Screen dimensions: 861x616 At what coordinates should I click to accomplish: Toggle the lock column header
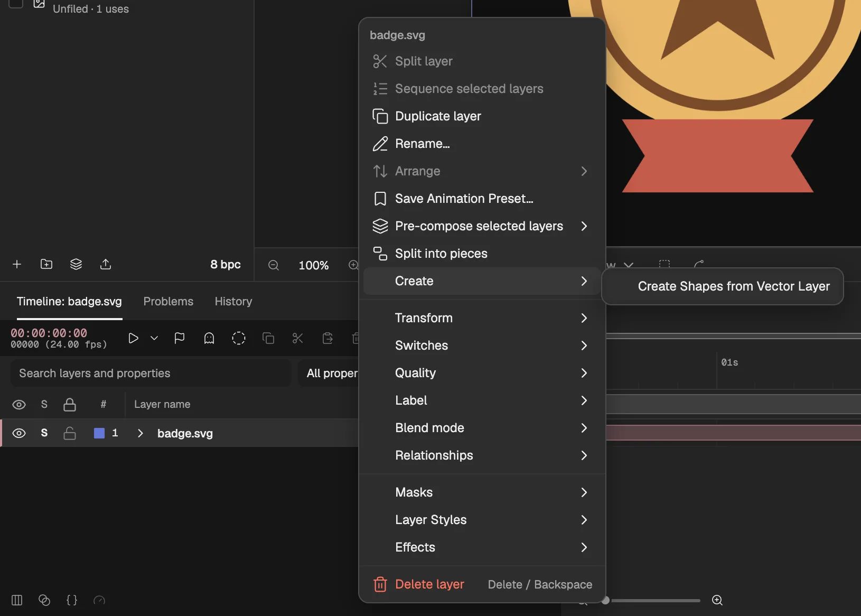tap(70, 405)
